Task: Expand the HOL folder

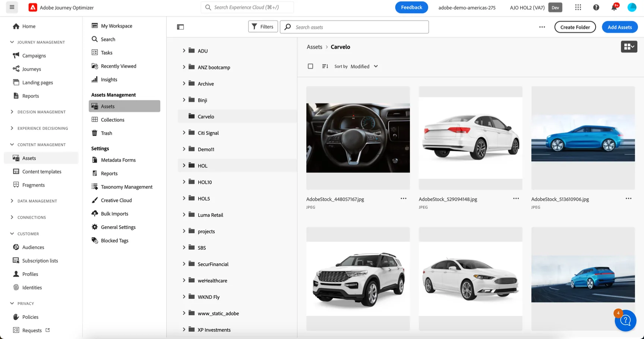Action: tap(184, 165)
